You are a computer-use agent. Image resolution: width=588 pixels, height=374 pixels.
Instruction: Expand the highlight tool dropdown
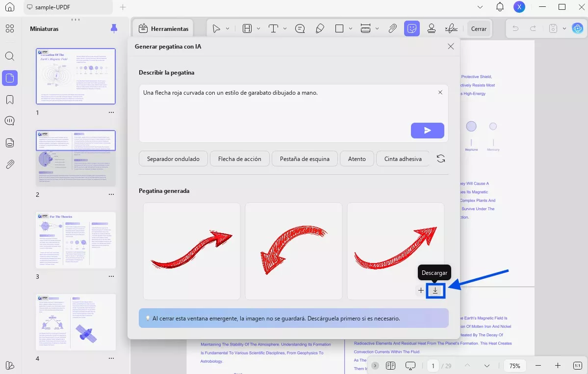pos(258,28)
